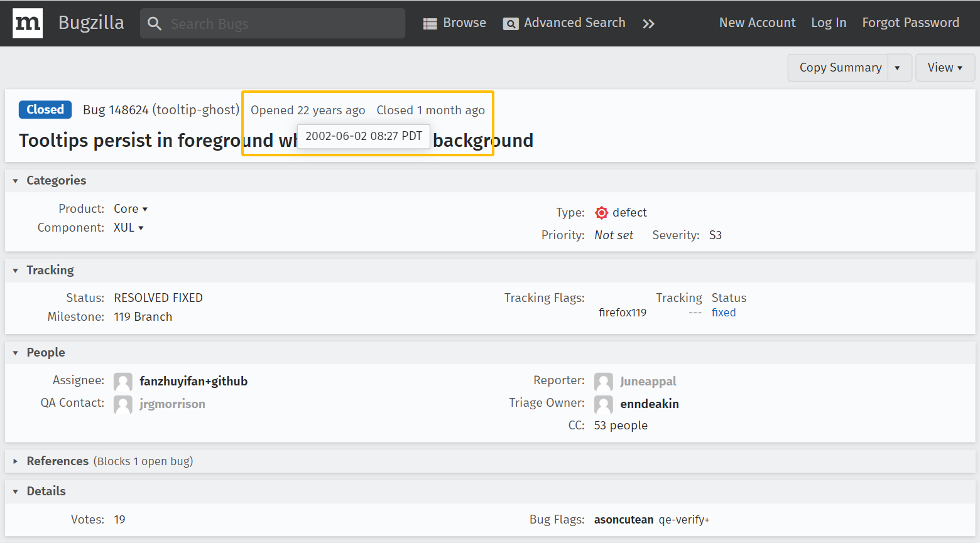Click the red defect type icon
The height and width of the screenshot is (543, 980).
pyautogui.click(x=601, y=213)
